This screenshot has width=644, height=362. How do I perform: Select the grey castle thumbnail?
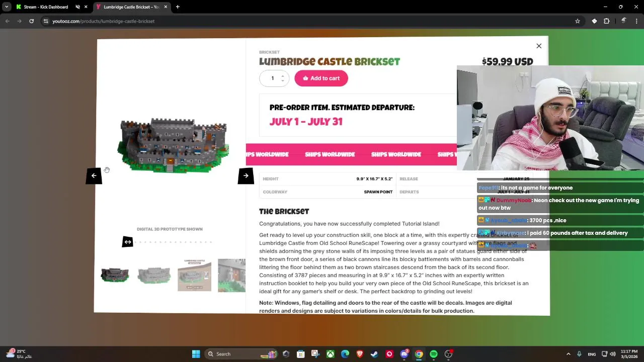(x=154, y=275)
